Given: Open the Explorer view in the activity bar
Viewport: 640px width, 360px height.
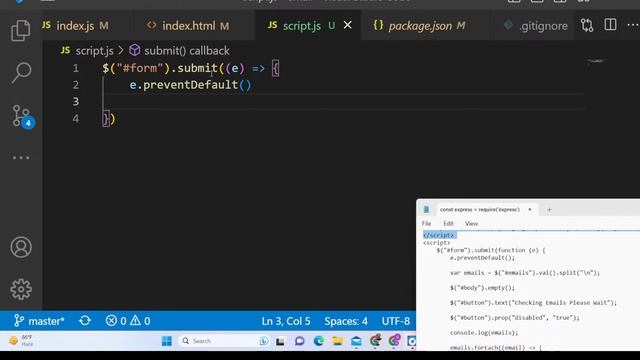Looking at the screenshot, I should coord(20,31).
